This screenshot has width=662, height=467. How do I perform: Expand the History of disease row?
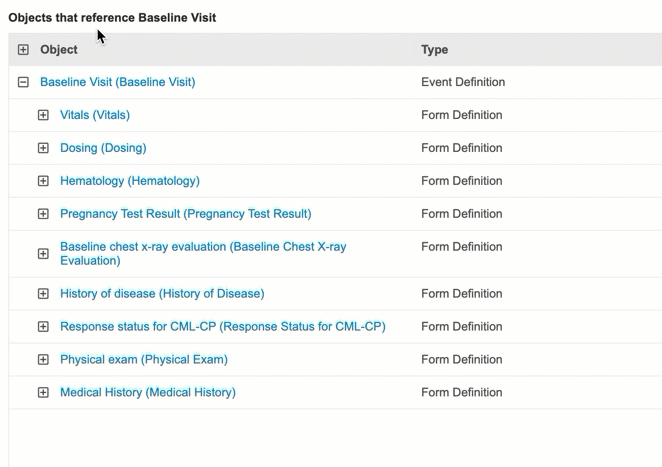[43, 294]
